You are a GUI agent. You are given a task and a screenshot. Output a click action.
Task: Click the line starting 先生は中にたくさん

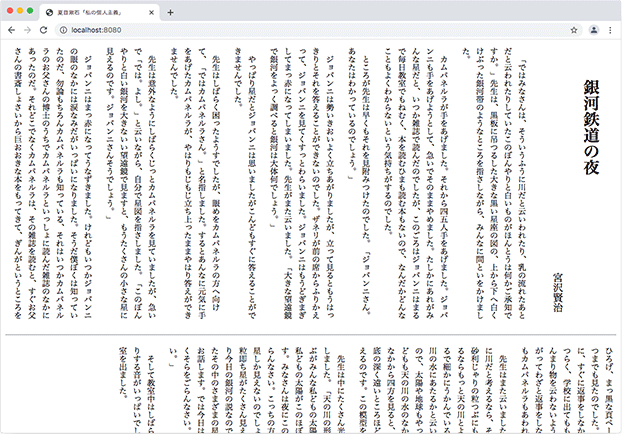point(341,393)
